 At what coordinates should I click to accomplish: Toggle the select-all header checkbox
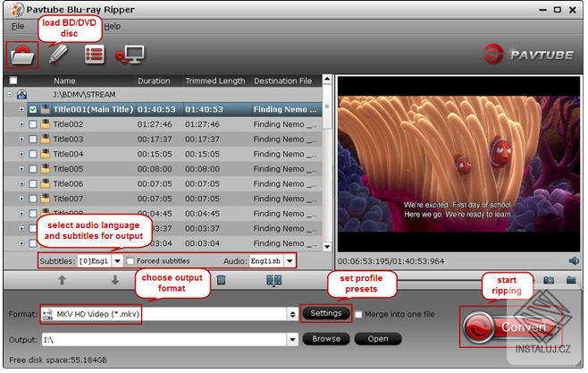click(x=13, y=81)
